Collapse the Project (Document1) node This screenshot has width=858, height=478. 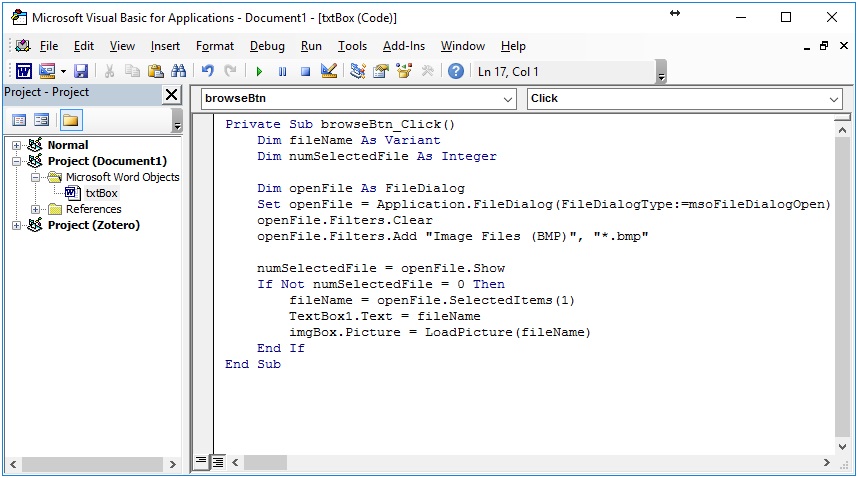coord(16,161)
